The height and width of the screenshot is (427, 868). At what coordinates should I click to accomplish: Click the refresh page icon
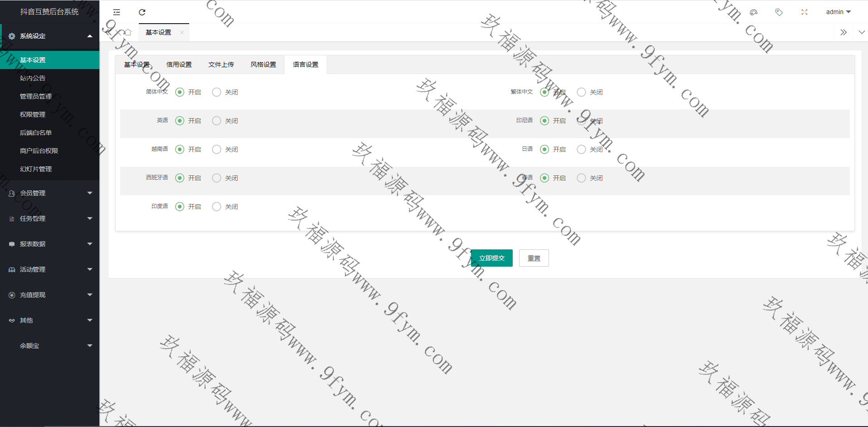[x=142, y=12]
